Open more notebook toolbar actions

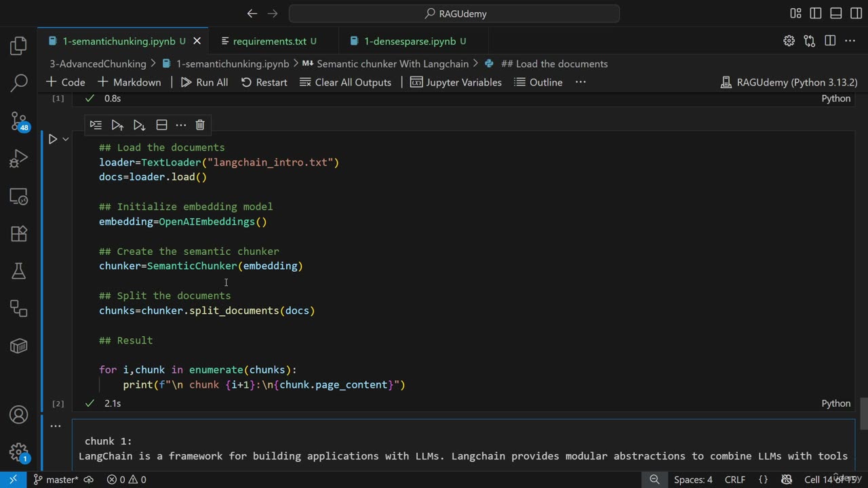point(580,82)
